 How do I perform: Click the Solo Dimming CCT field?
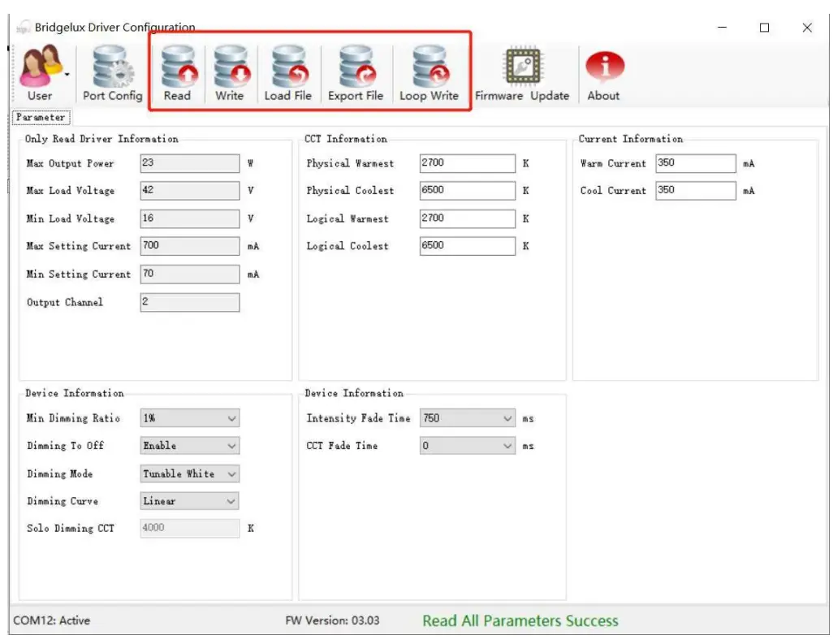(190, 528)
